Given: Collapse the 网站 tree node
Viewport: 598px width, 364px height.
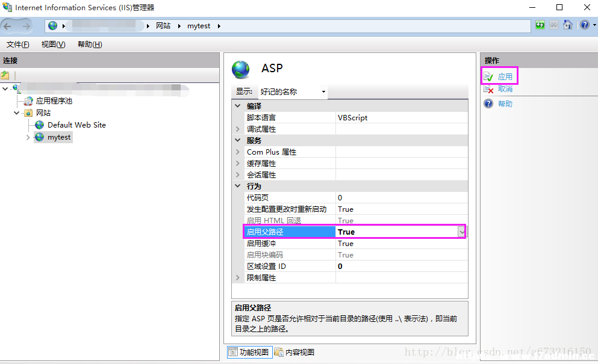Looking at the screenshot, I should (16, 113).
